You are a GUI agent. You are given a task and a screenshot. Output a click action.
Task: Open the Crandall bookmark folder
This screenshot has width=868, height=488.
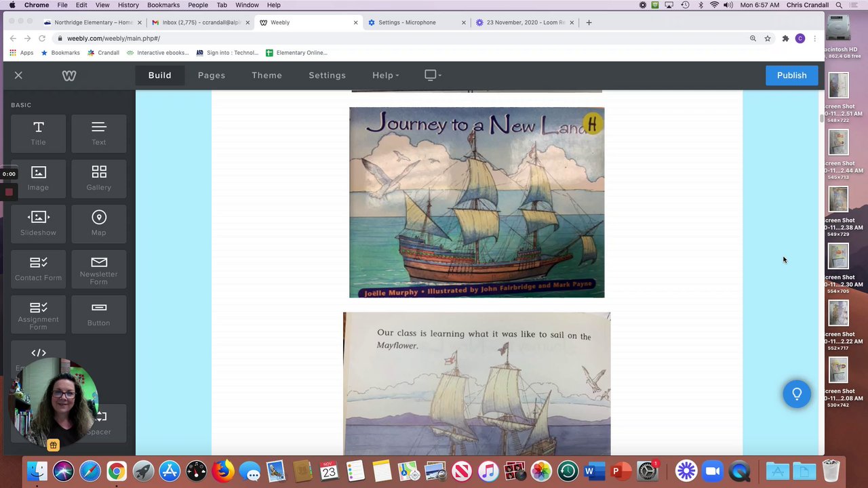pos(102,53)
